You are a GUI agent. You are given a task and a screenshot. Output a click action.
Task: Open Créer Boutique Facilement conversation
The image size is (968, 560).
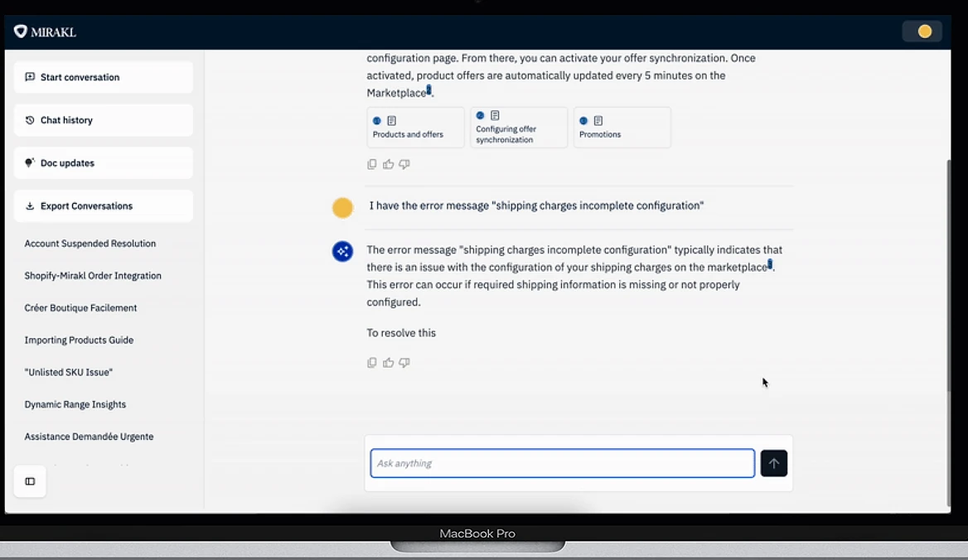coord(81,308)
